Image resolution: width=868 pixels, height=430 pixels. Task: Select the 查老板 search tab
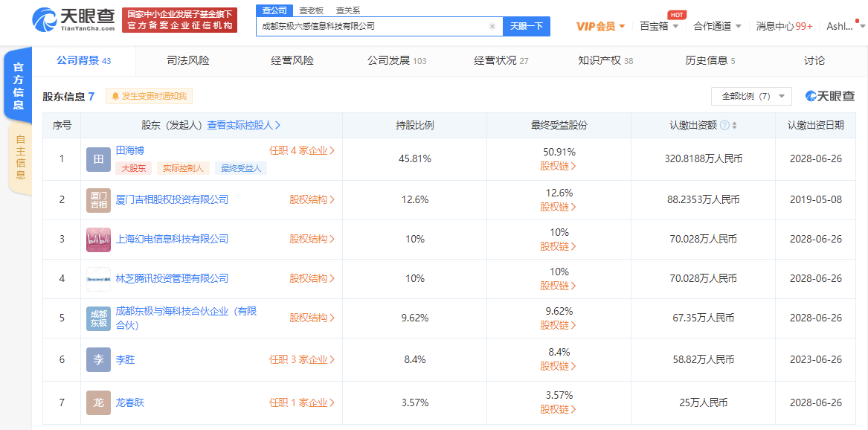click(311, 10)
